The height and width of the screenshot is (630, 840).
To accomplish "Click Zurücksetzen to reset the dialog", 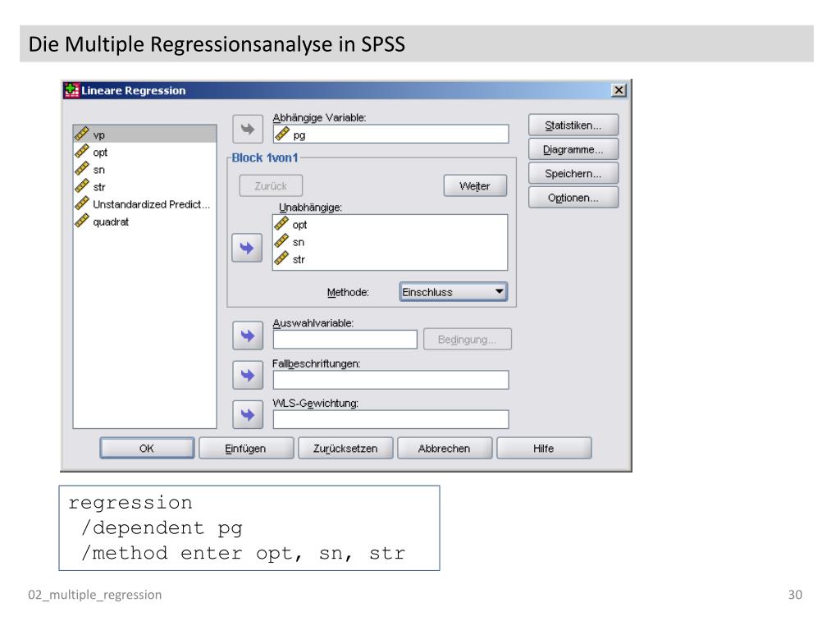I will point(345,449).
